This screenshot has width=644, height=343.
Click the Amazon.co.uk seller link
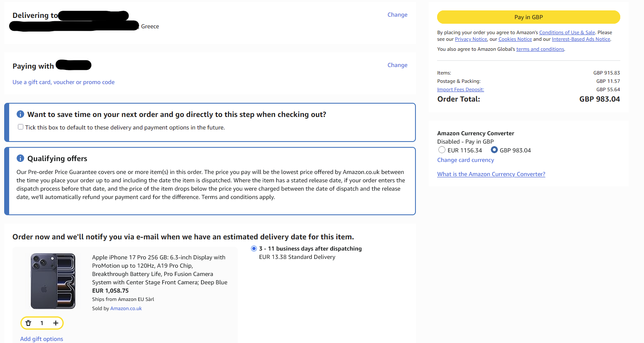(x=126, y=308)
